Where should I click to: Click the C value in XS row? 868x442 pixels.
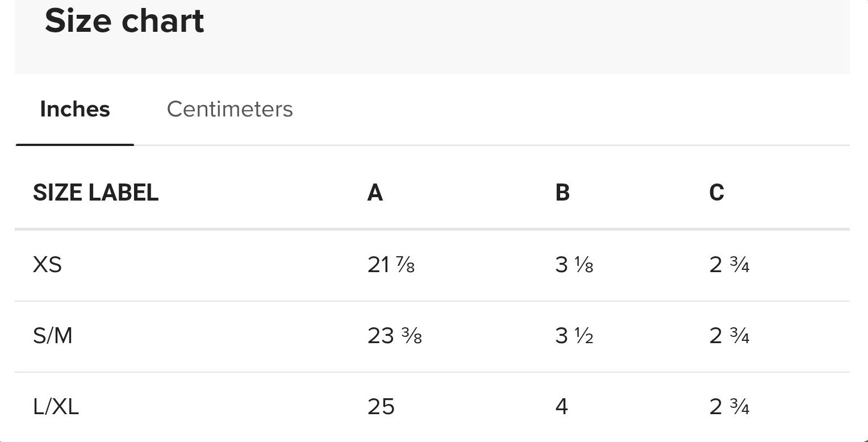pos(729,265)
